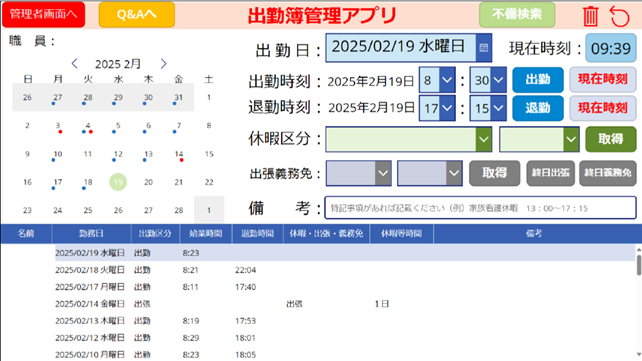Screen dimensions: 642x361
Task: Click the 現在時刻 09:39 display
Action: (610, 48)
